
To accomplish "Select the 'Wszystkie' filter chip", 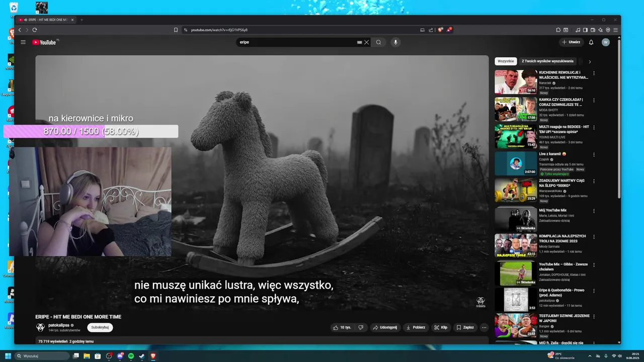I will pos(506,61).
